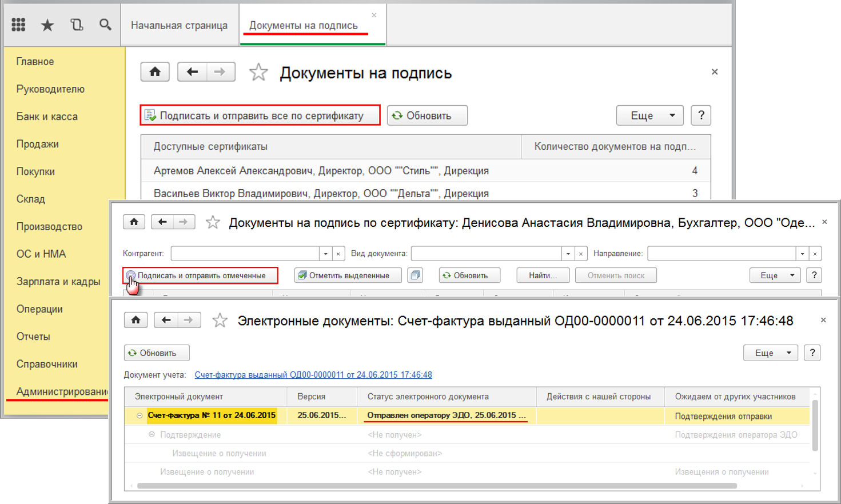
Task: Go forward in Документы на подпись window
Action: coord(220,72)
